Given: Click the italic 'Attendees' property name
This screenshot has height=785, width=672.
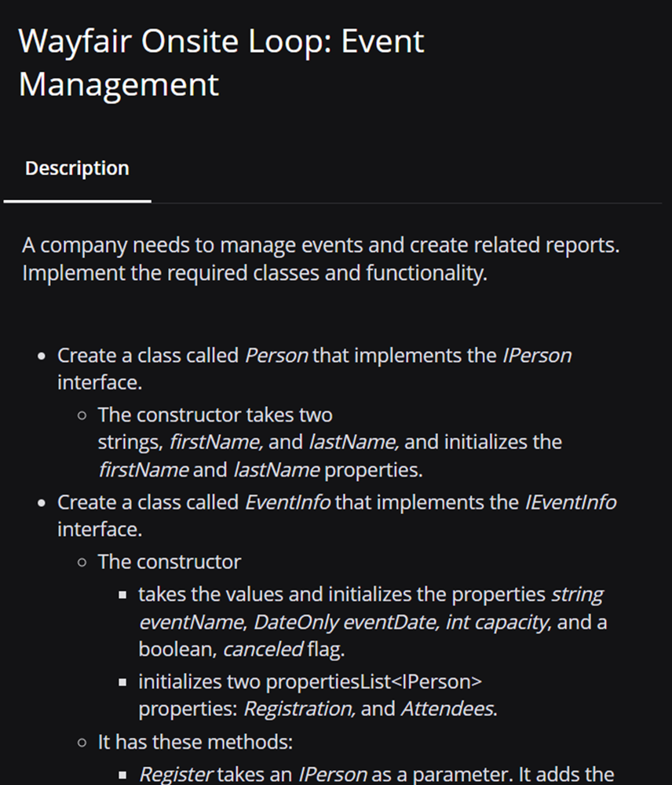Looking at the screenshot, I should click(x=447, y=709).
